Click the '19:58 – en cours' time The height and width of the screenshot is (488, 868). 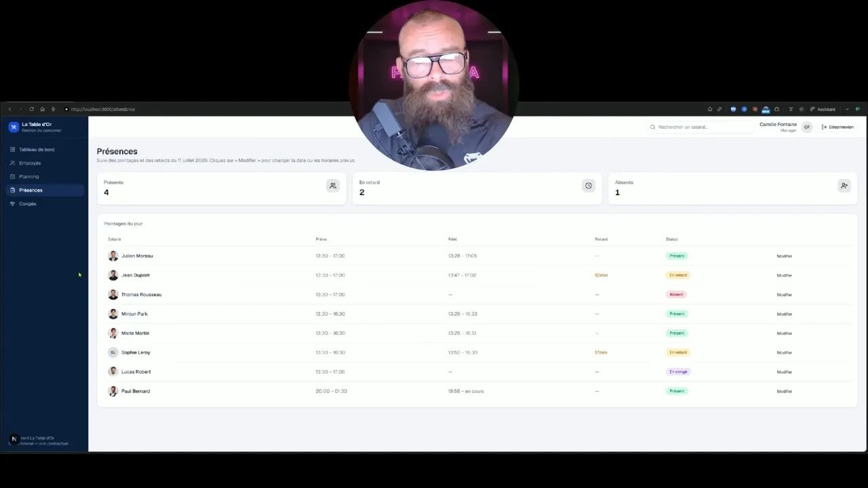466,391
